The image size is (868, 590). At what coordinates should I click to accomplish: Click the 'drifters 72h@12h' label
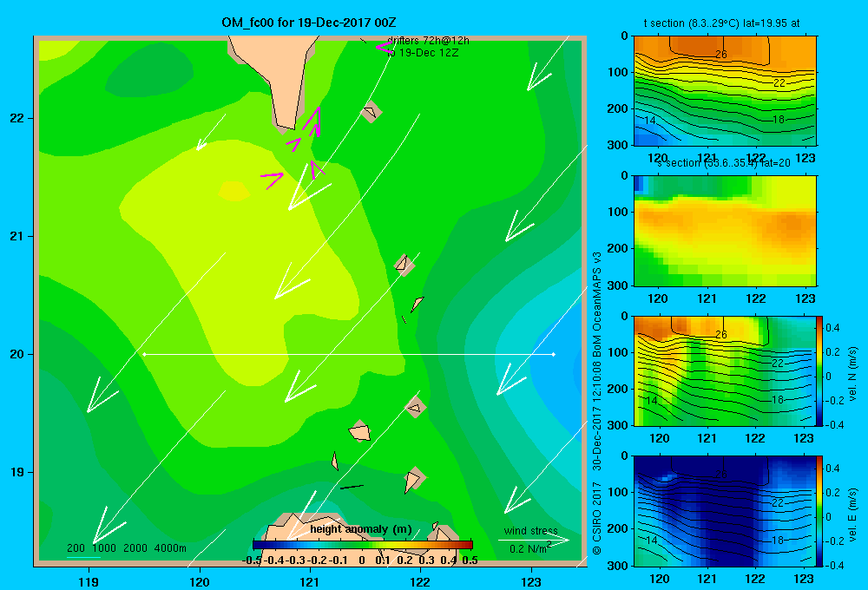point(429,41)
